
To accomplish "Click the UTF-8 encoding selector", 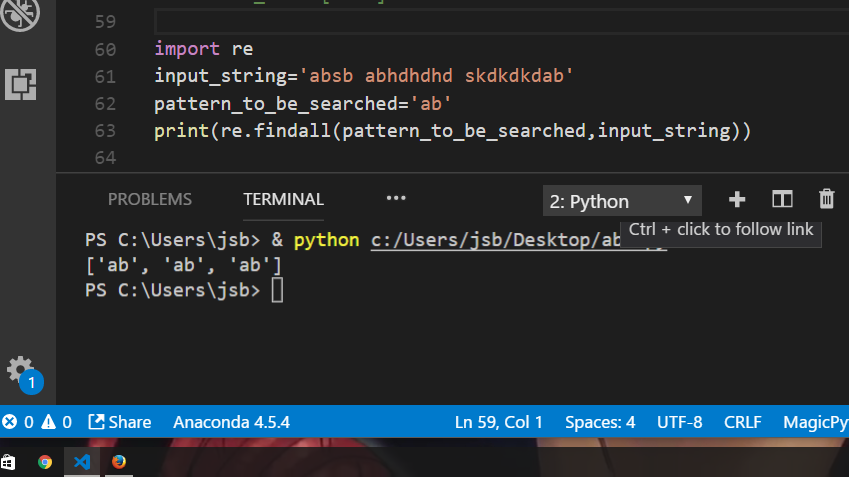I will point(679,422).
